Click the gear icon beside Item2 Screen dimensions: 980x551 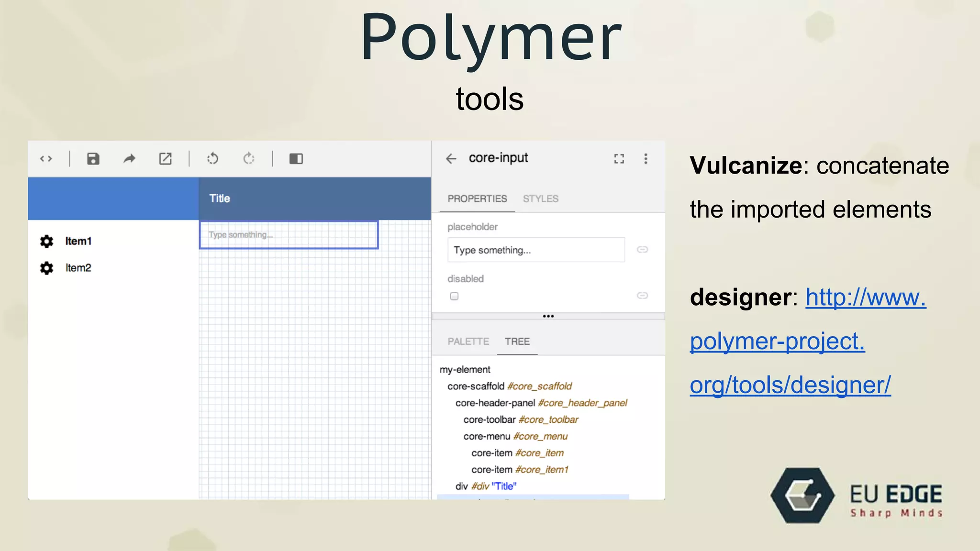click(x=46, y=268)
